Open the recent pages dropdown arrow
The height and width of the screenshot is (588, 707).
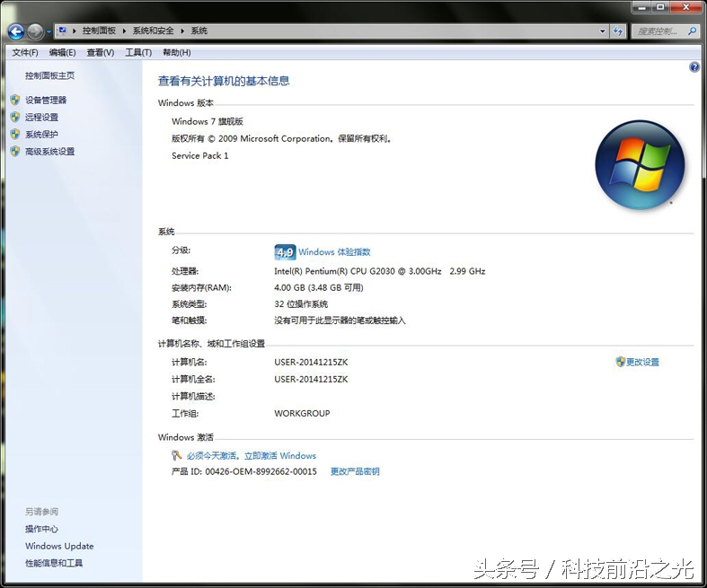49,32
